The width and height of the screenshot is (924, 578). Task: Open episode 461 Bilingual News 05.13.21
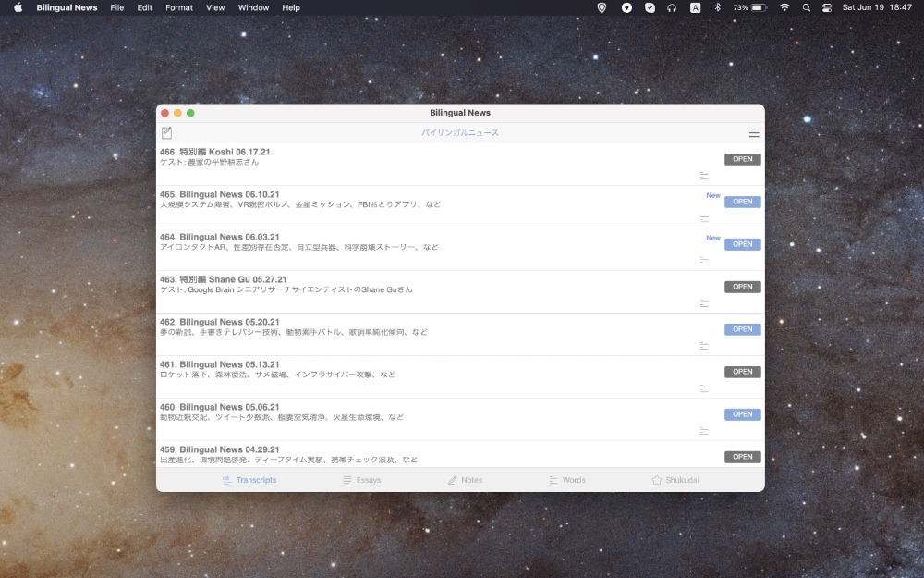(x=743, y=372)
